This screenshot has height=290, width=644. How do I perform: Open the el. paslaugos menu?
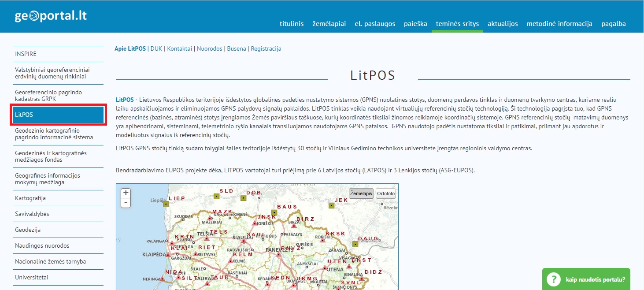(375, 24)
